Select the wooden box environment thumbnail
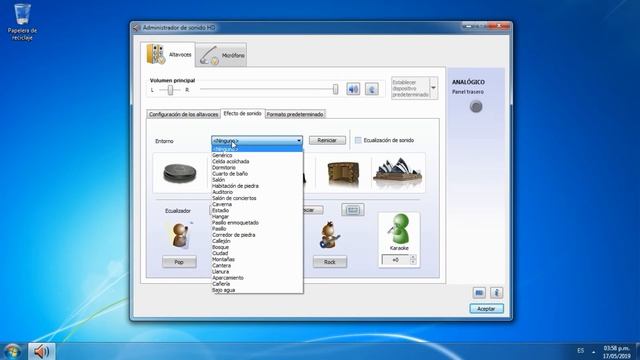This screenshot has width=640, height=360. tap(343, 173)
